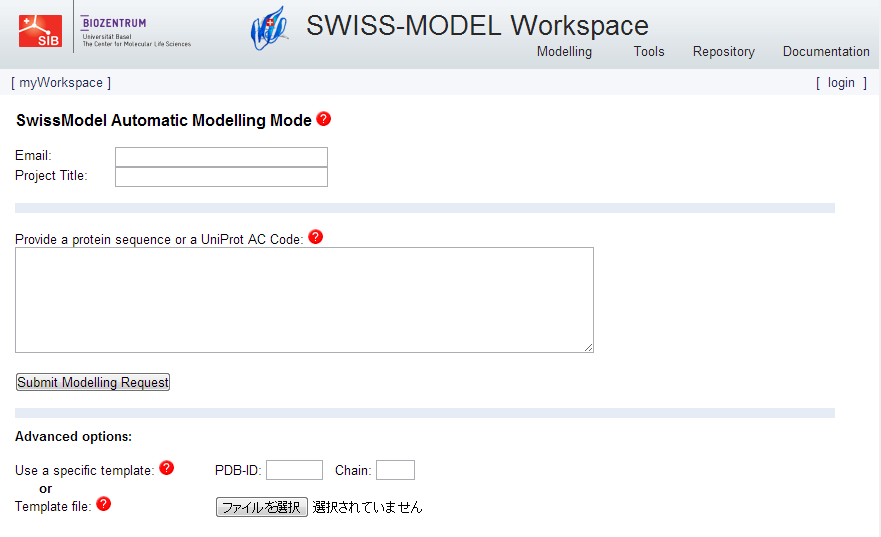The height and width of the screenshot is (537, 881).
Task: Click the SIB logo icon
Action: [x=40, y=31]
